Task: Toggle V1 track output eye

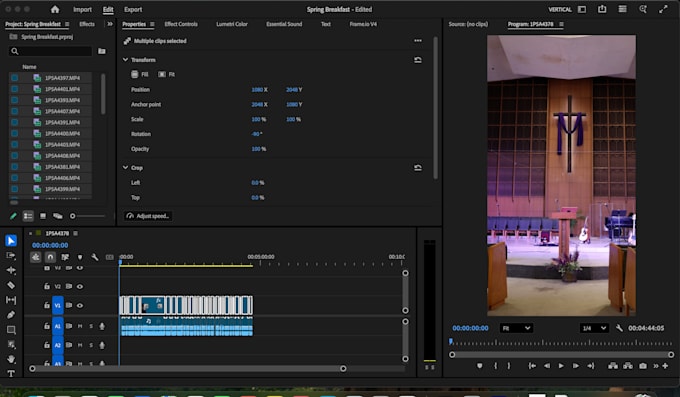Action: [x=80, y=305]
